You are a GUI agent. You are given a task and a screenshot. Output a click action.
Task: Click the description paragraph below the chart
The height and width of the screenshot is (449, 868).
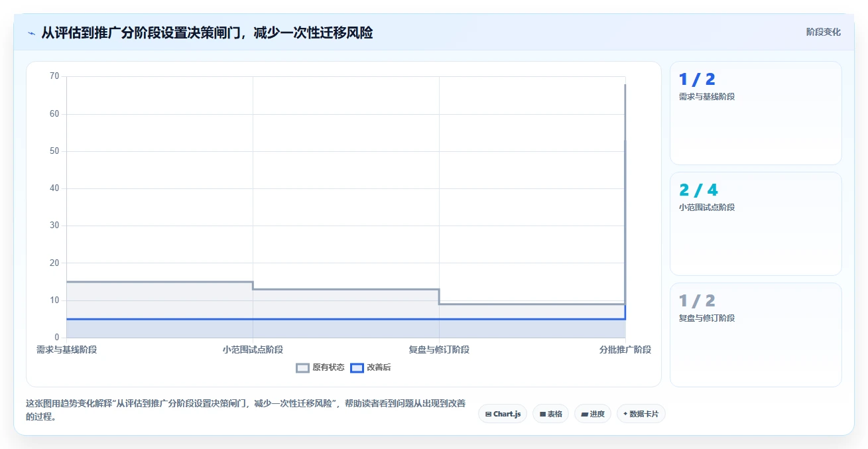(245, 410)
